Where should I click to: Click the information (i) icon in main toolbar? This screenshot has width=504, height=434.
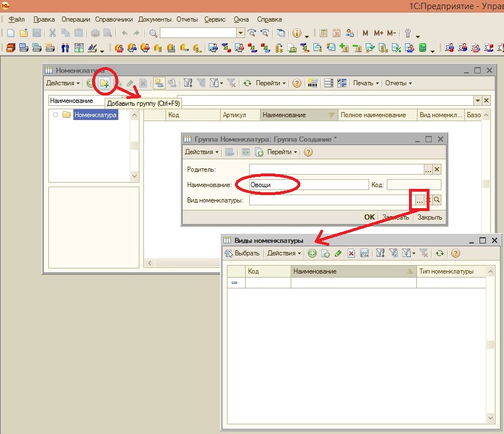tap(297, 33)
